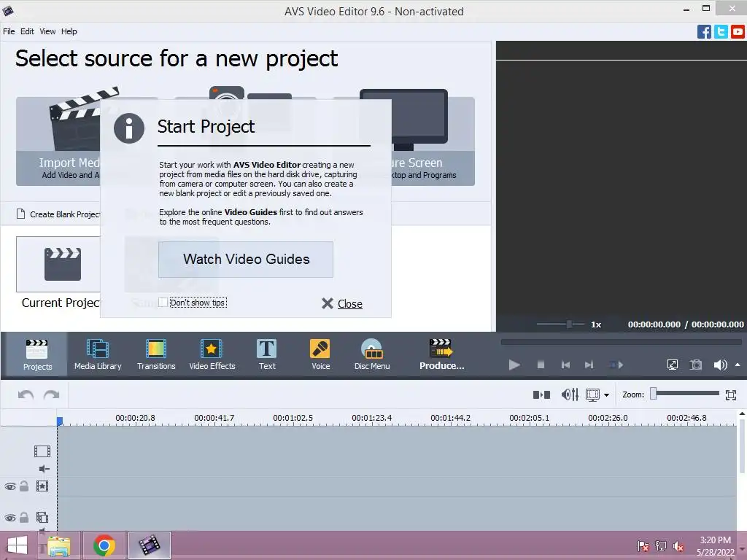Click AVS Video Editor taskbar button
Image resolution: width=747 pixels, height=560 pixels.
(x=149, y=545)
